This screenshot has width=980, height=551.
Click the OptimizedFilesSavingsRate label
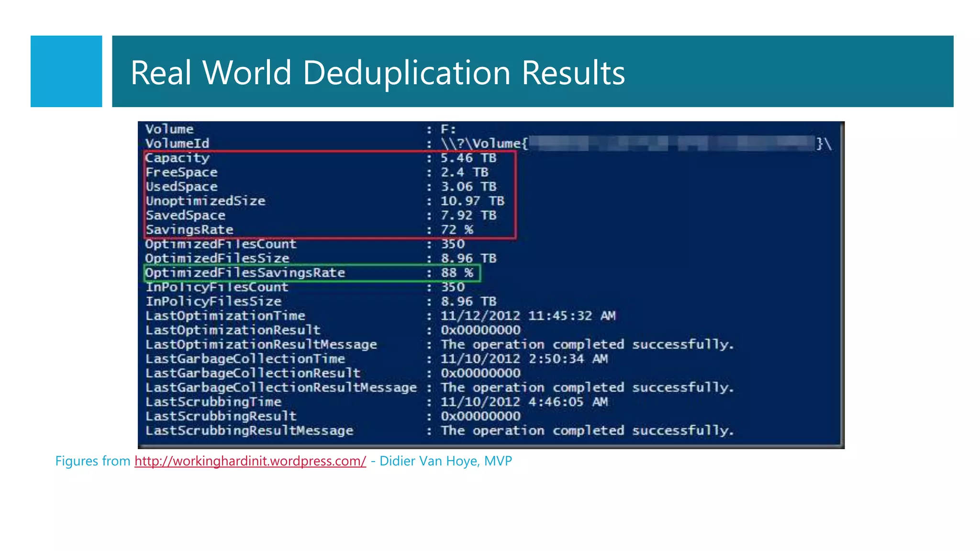[245, 273]
